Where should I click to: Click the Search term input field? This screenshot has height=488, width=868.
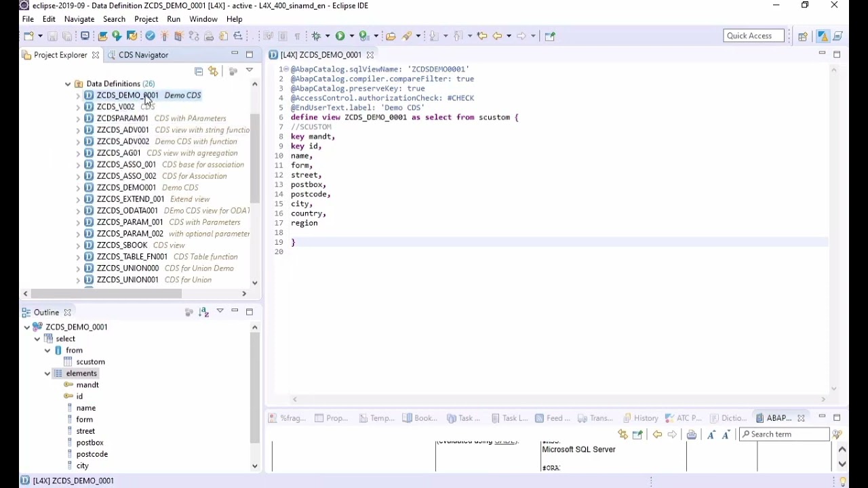[x=785, y=434]
